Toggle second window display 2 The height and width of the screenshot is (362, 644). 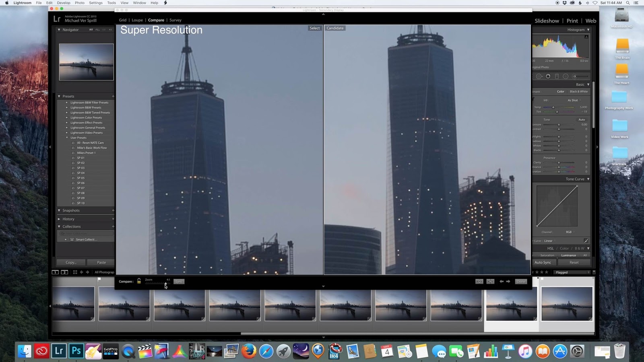pos(64,272)
